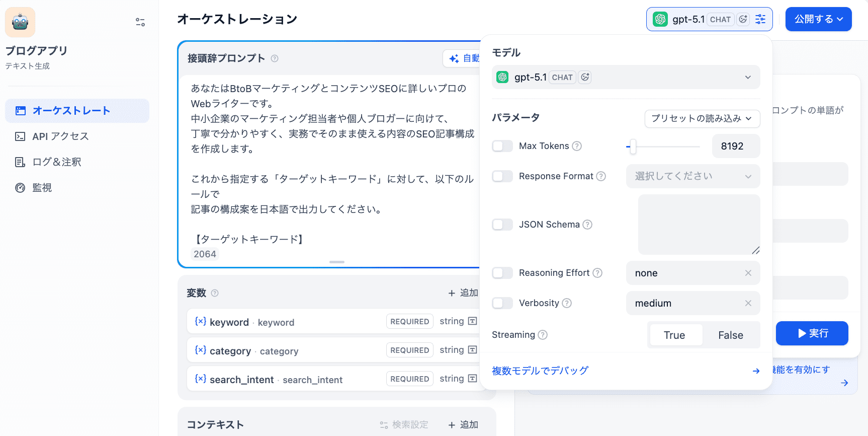Expand the モデル dropdown in the panel

pos(626,77)
